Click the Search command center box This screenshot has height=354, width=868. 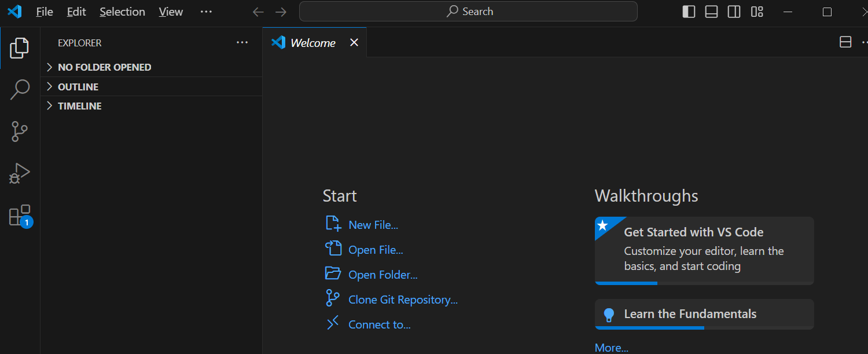tap(468, 12)
